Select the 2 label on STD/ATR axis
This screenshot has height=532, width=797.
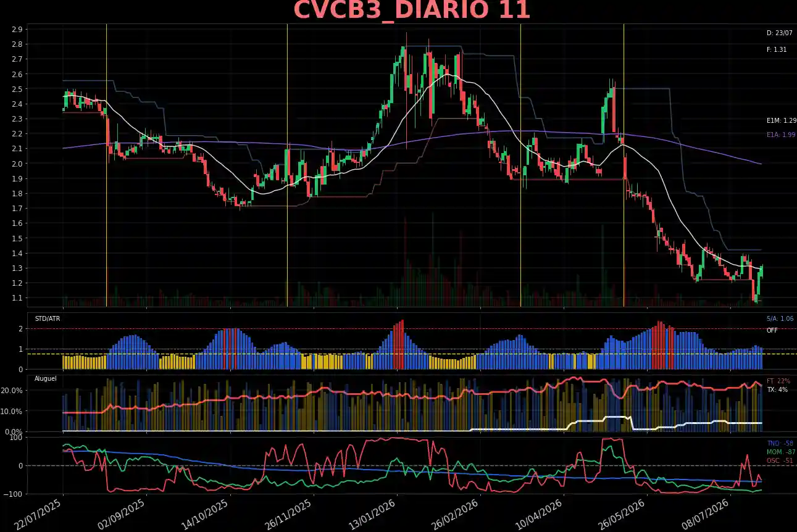coord(21,329)
